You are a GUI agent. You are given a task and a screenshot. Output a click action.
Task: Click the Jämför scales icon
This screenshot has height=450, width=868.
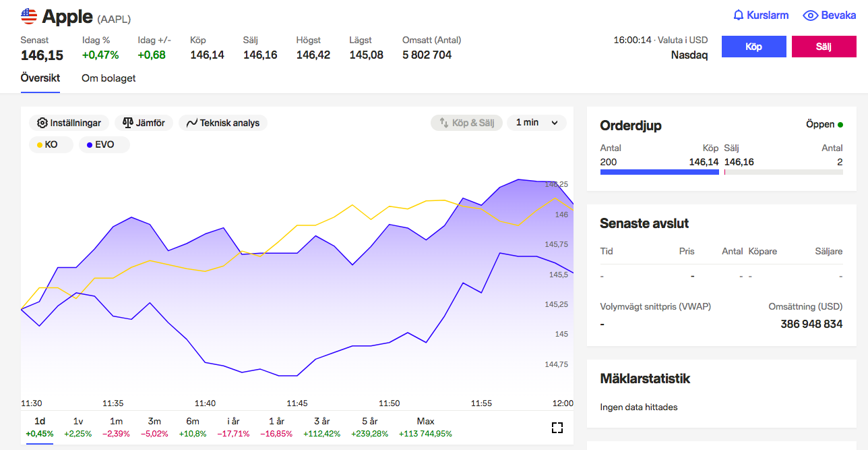pyautogui.click(x=127, y=123)
